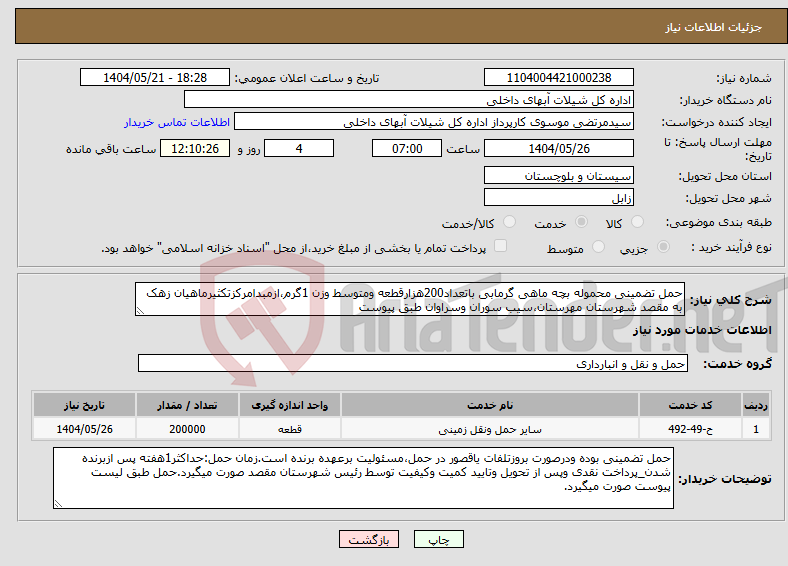The height and width of the screenshot is (566, 788).
Task: Click service code cell ح-49-492
Action: click(x=691, y=429)
